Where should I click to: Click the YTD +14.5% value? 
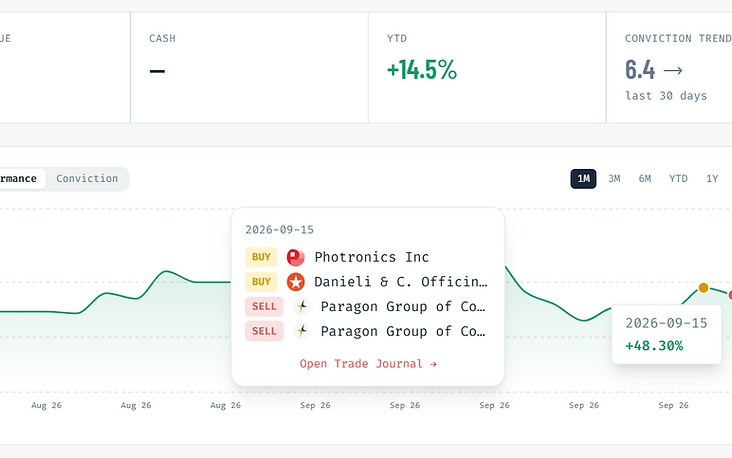(422, 70)
